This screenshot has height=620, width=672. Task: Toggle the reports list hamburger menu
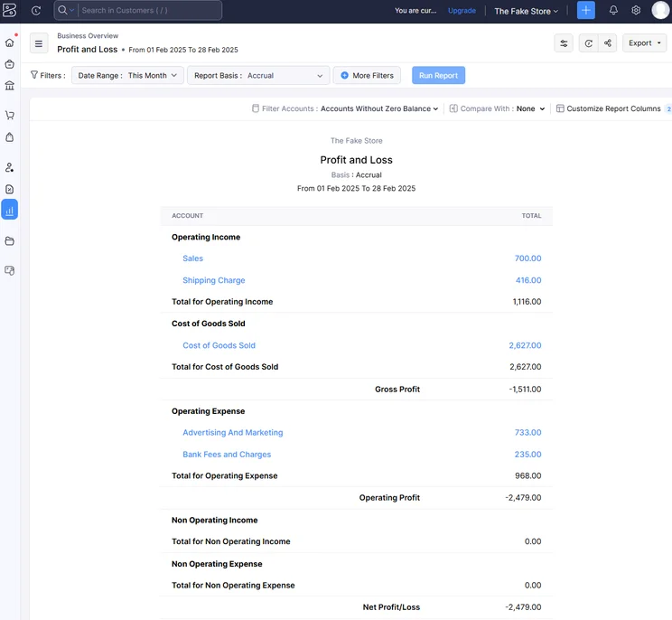39,43
